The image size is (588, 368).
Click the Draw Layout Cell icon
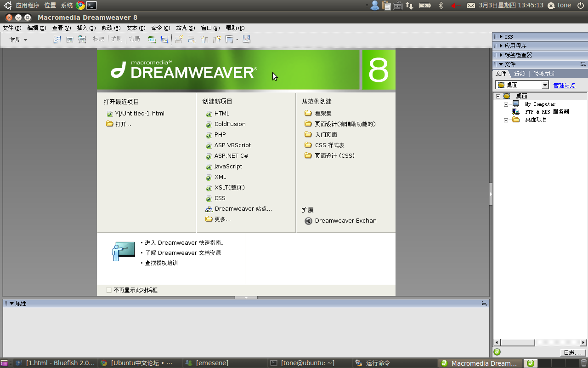164,40
